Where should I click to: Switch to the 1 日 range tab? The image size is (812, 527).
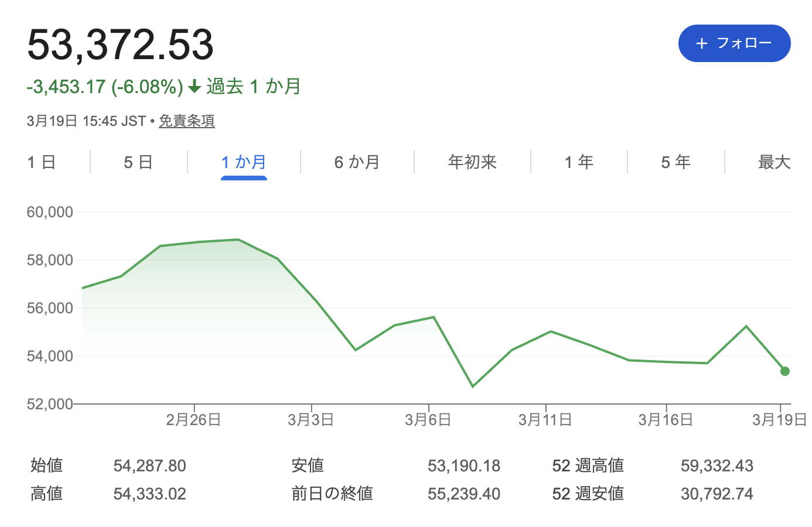click(x=42, y=162)
